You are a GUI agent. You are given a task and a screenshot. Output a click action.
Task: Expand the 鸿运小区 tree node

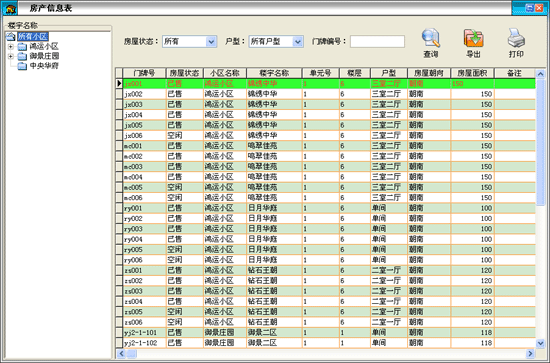pos(11,46)
